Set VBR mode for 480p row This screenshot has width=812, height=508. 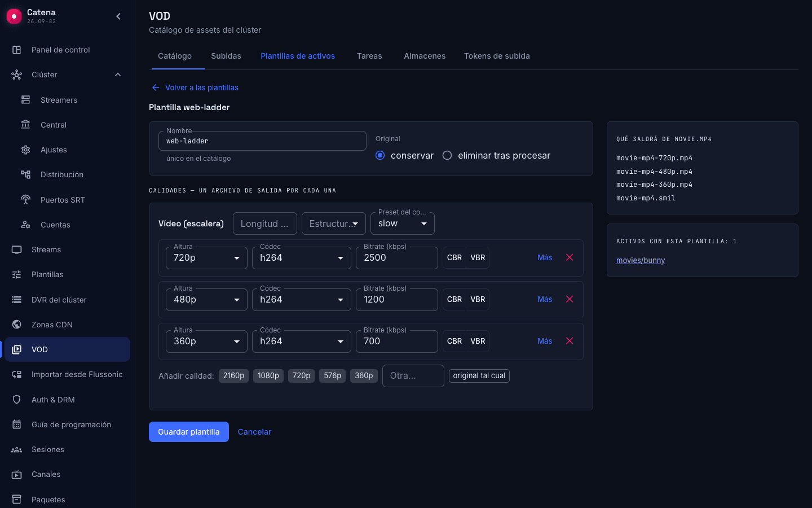coord(478,299)
